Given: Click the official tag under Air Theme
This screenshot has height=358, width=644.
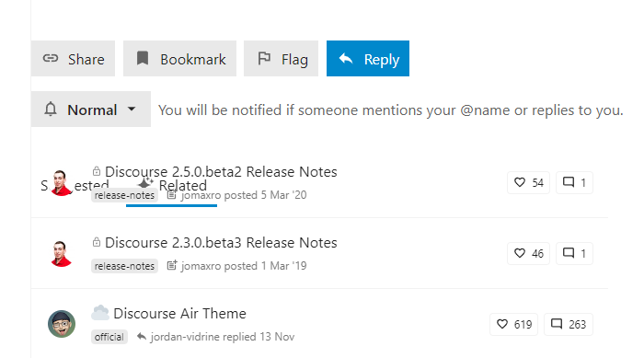Looking at the screenshot, I should [109, 337].
